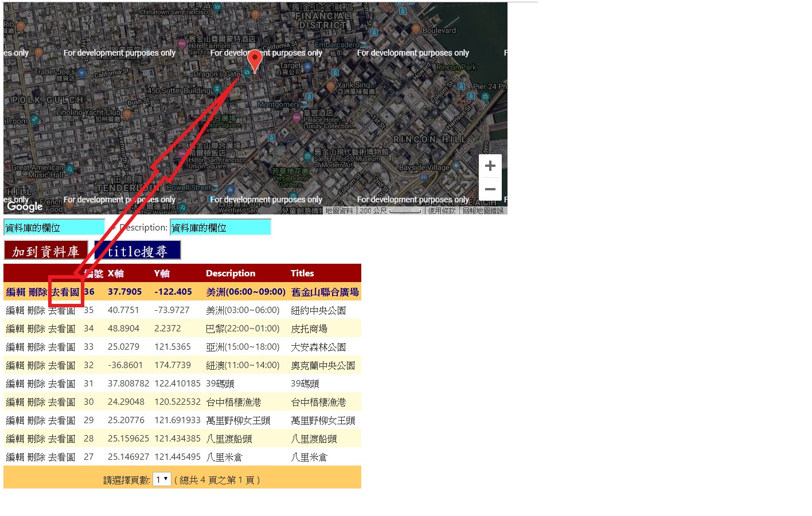Click 去看圖 for row 29

point(61,420)
